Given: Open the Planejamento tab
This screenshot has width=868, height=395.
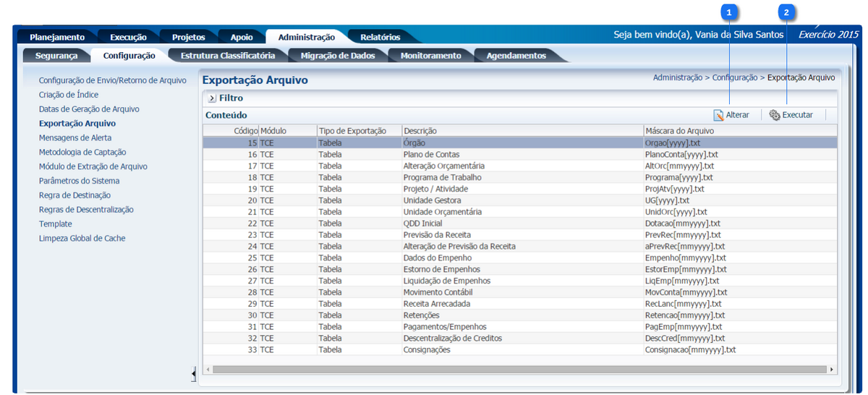Looking at the screenshot, I should [x=57, y=37].
